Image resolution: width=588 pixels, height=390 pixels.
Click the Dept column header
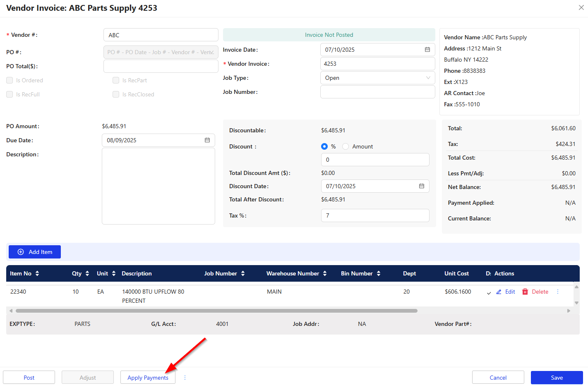(410, 273)
